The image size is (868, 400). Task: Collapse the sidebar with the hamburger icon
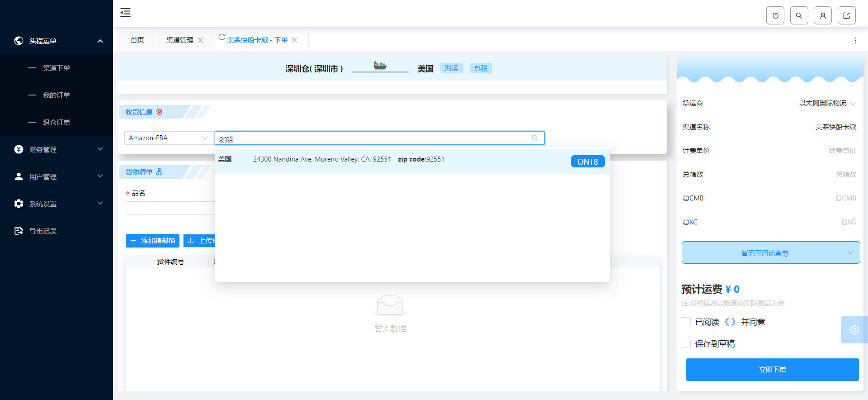coord(125,13)
